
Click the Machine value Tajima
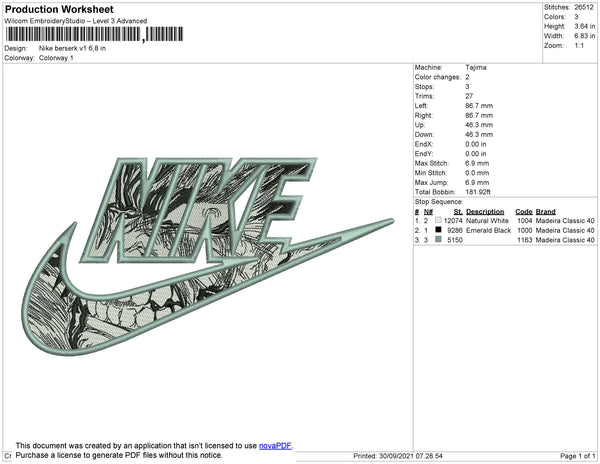click(x=476, y=67)
